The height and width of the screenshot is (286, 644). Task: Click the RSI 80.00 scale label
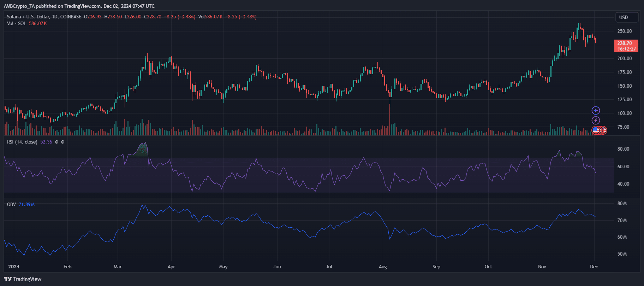[624, 149]
